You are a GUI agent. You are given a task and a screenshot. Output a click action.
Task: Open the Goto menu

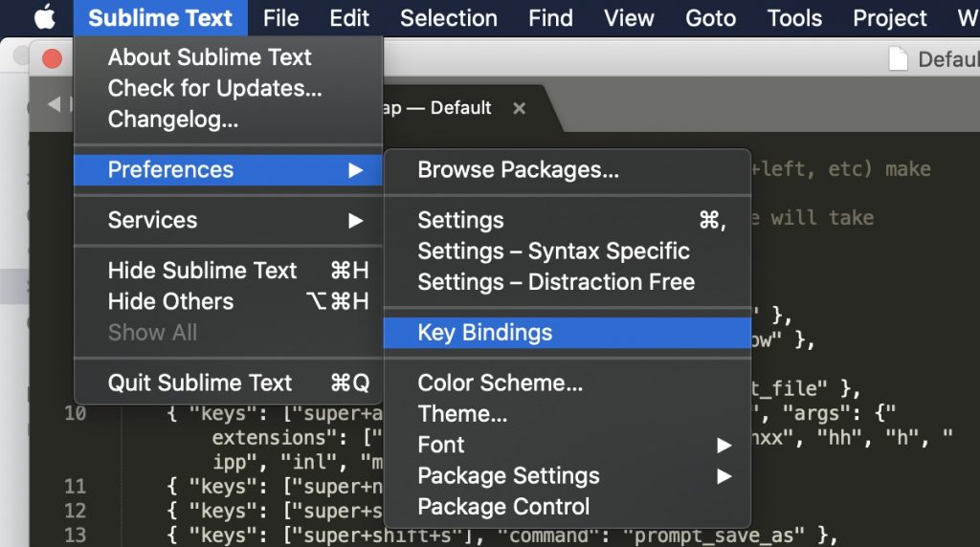click(711, 18)
